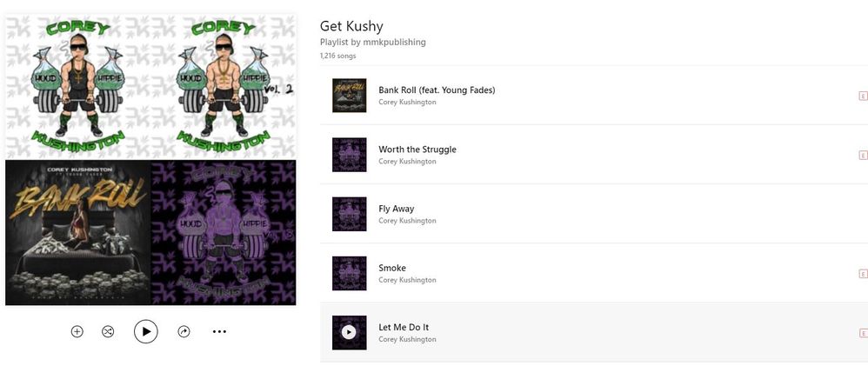Open the three-dot more options menu

coord(219,332)
